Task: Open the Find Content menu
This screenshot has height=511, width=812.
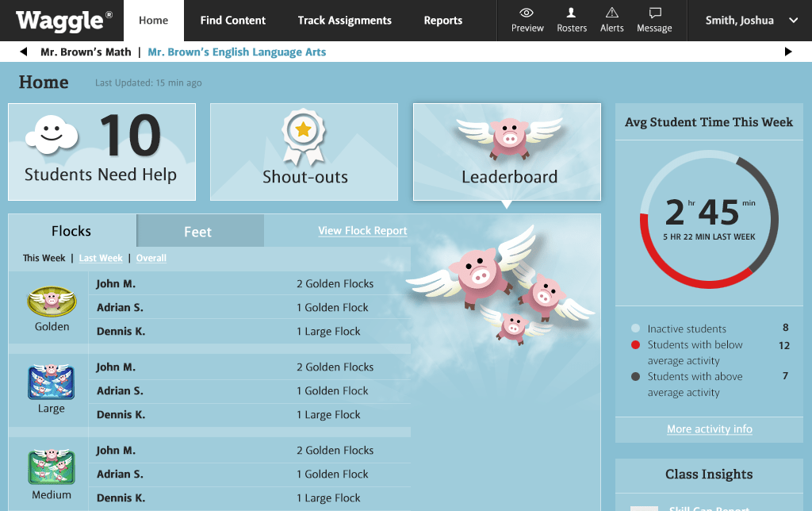Action: pyautogui.click(x=233, y=21)
